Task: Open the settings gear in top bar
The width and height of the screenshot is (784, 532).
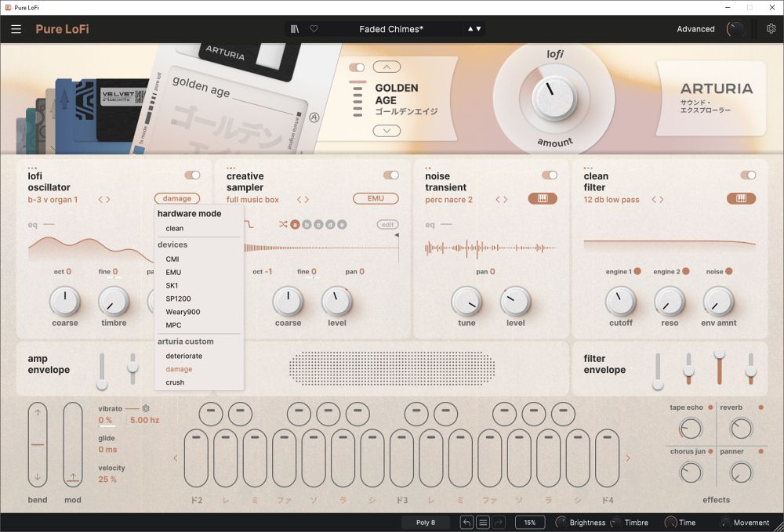Action: [x=771, y=29]
